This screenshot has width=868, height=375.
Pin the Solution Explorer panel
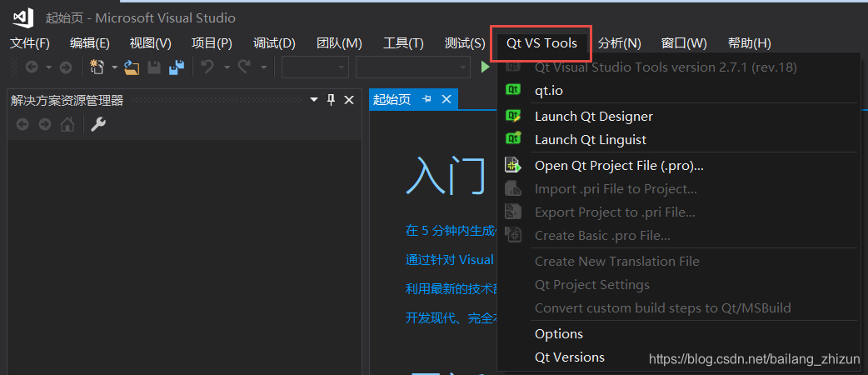[x=331, y=100]
